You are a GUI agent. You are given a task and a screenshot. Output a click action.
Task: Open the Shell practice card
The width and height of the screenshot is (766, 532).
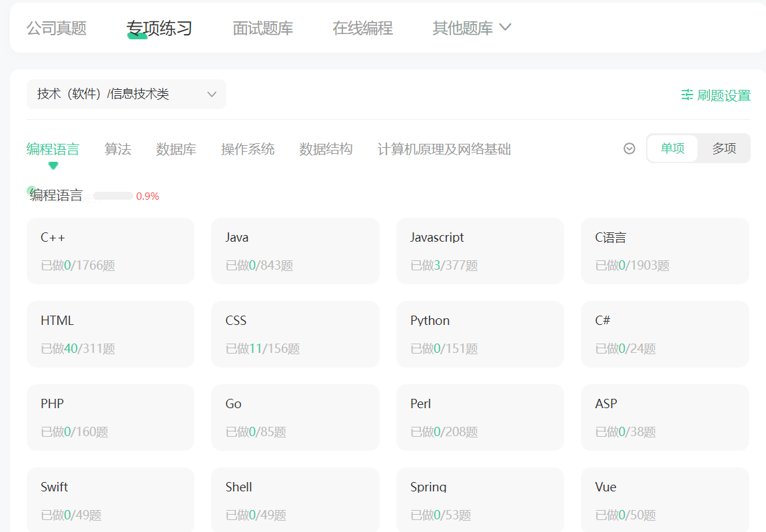[x=295, y=500]
